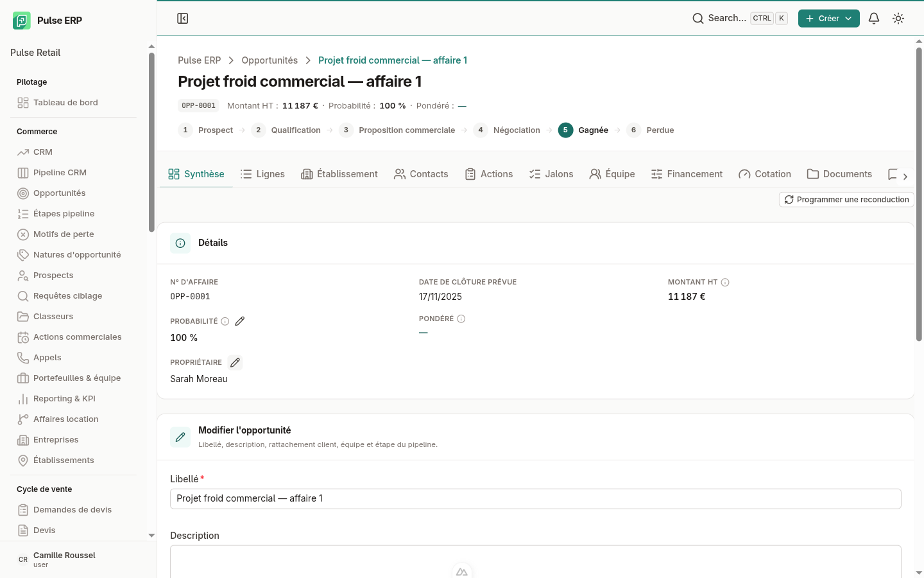Screen dimensions: 924x578
Task: Switch to the Financement tab
Action: click(687, 174)
